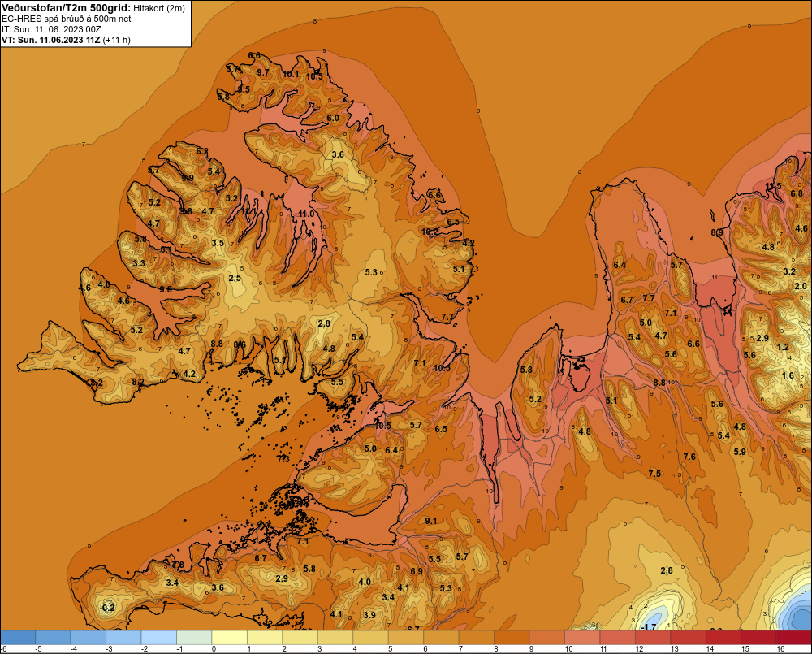Click legend swatch between 11 and 12
The height and width of the screenshot is (654, 812).
(x=617, y=638)
